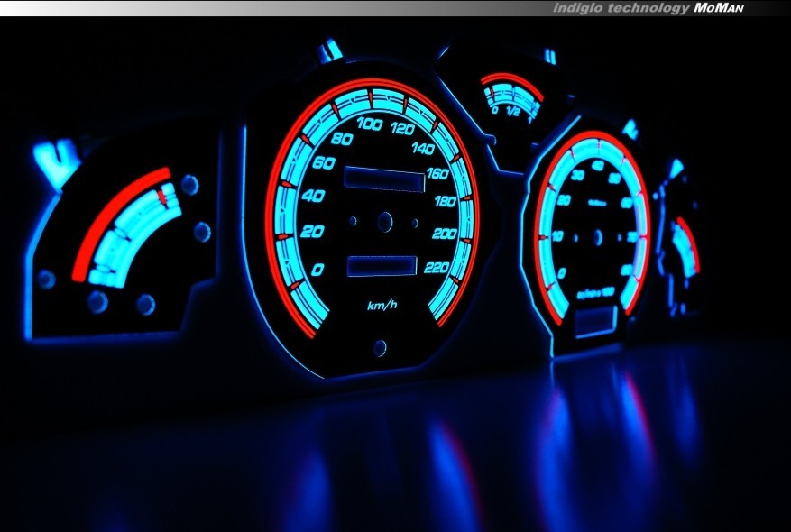Click the 100 mark on the speedometer
Viewport: 791px width, 532px height.
point(369,124)
